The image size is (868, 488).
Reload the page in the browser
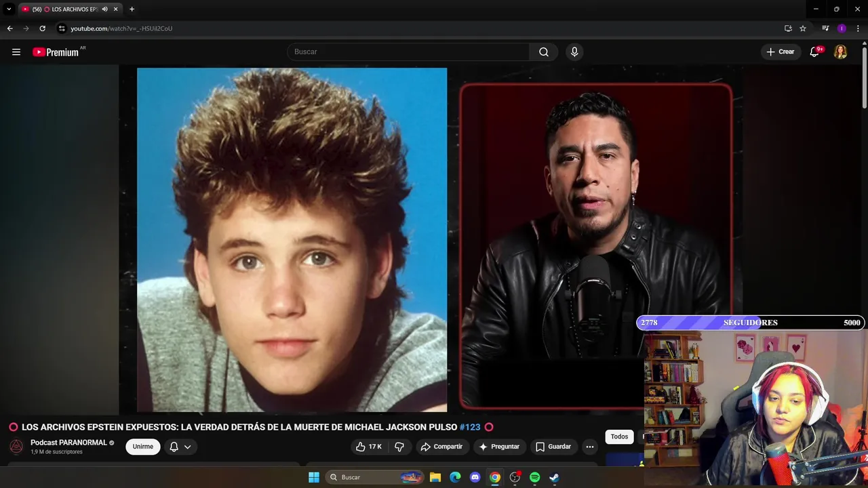pos(42,28)
